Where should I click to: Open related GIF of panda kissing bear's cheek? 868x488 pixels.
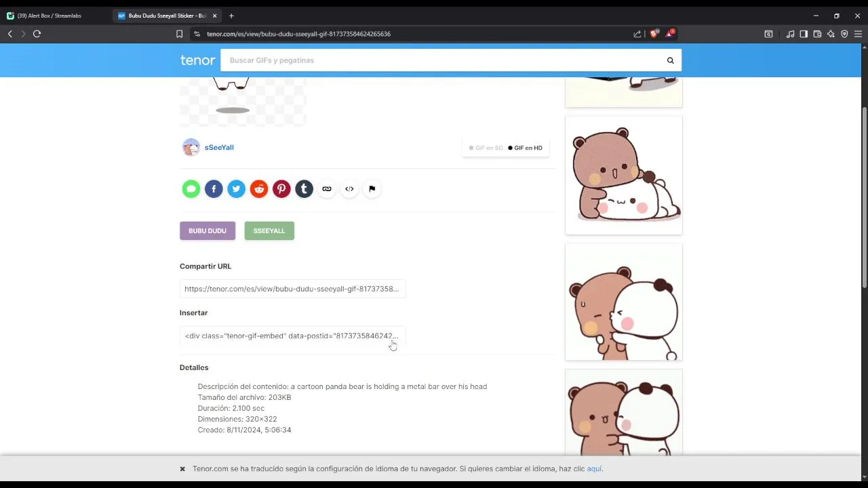(624, 302)
